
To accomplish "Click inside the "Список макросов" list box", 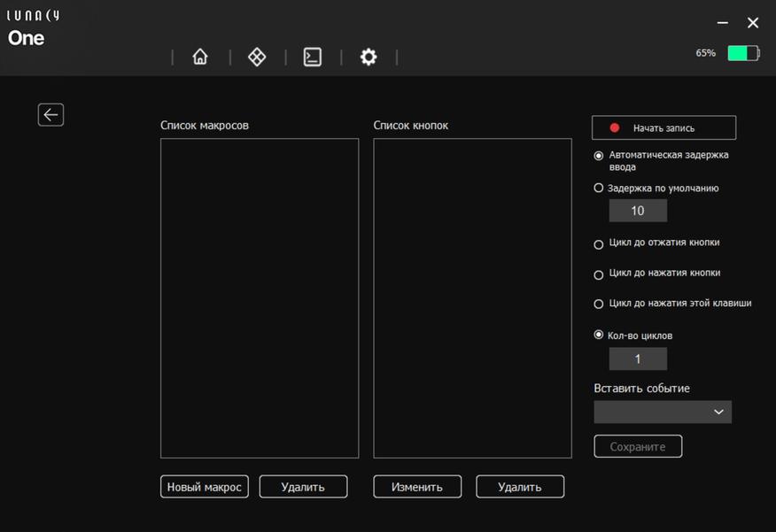I will pos(260,297).
